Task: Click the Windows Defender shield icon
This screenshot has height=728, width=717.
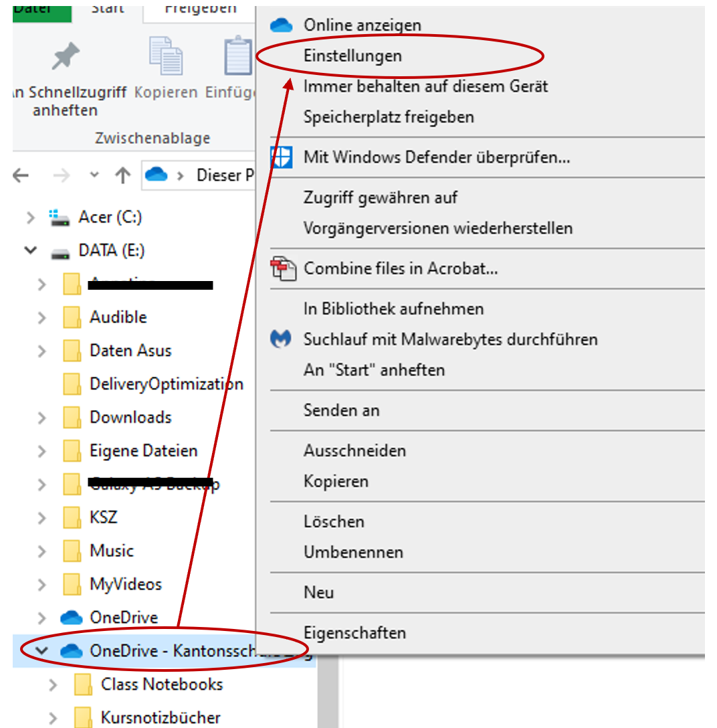Action: (x=281, y=157)
